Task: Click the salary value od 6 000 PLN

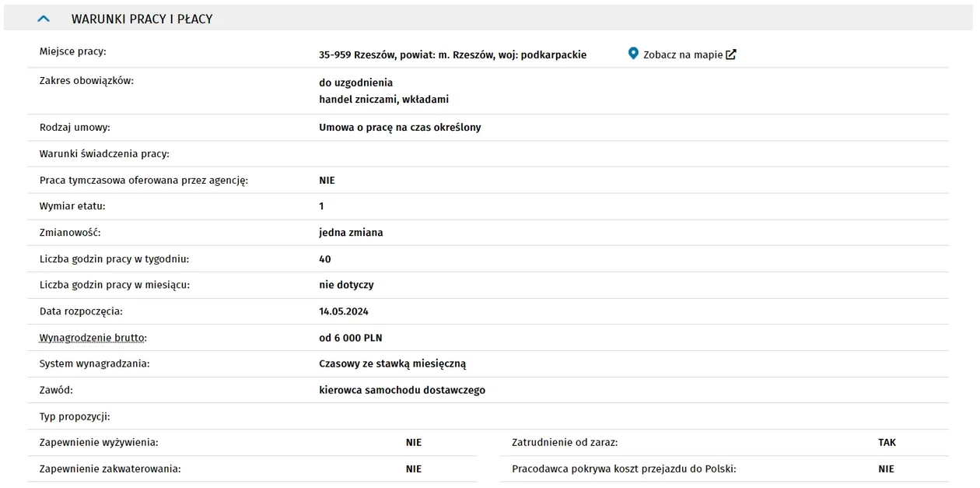Action: 351,338
